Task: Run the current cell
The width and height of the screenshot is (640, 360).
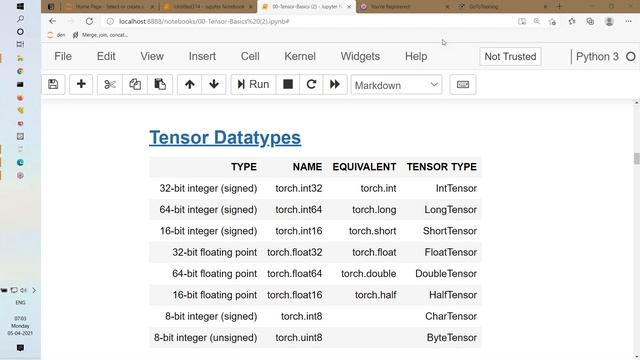Action: 253,84
